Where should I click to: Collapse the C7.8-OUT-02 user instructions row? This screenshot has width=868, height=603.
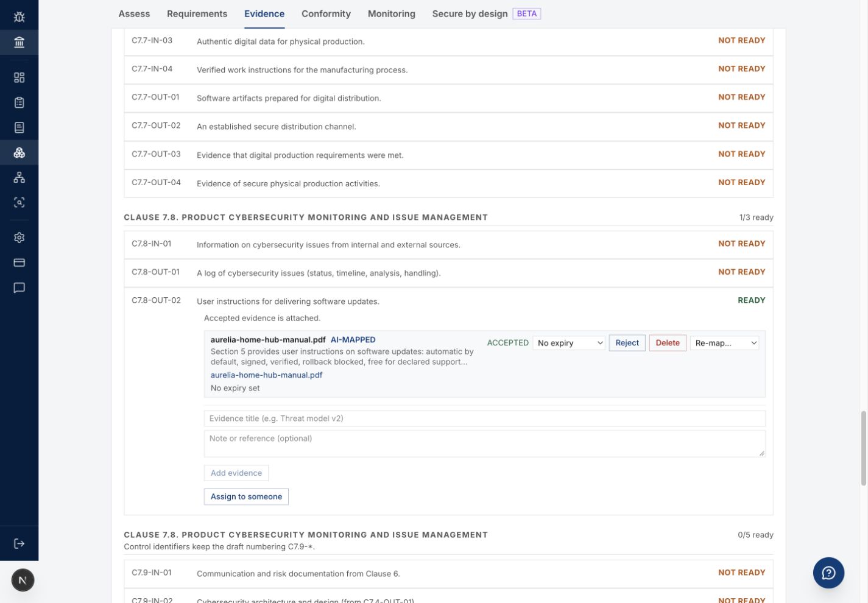(448, 301)
